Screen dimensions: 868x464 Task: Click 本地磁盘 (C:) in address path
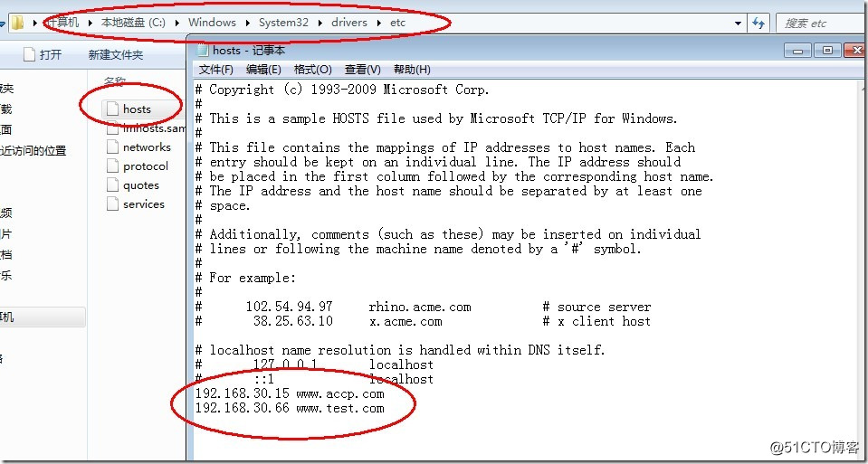133,23
